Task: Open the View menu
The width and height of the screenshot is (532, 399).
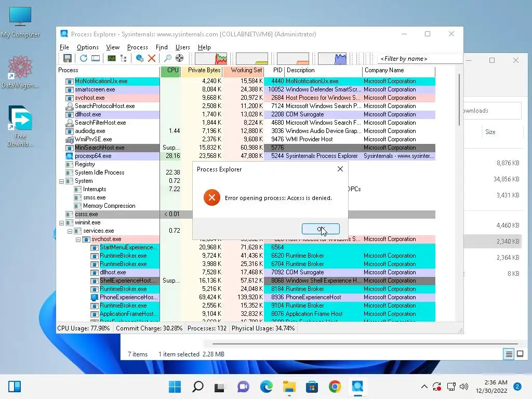Action: (113, 47)
